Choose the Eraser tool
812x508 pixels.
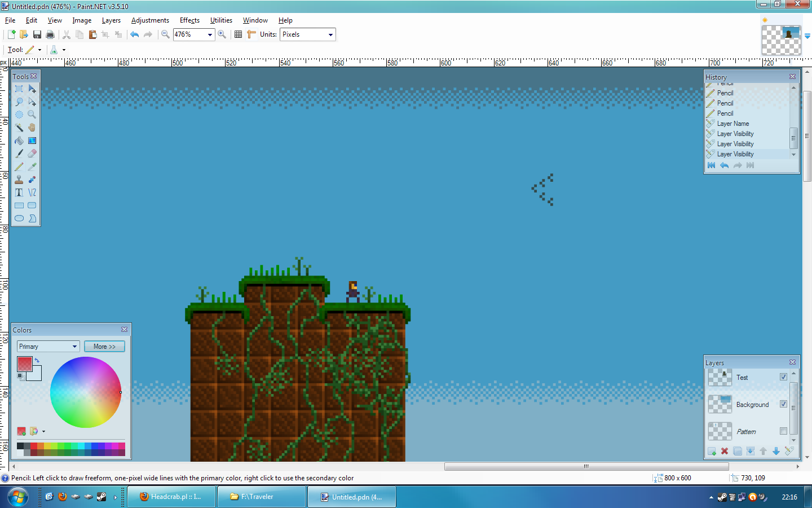[x=32, y=154]
